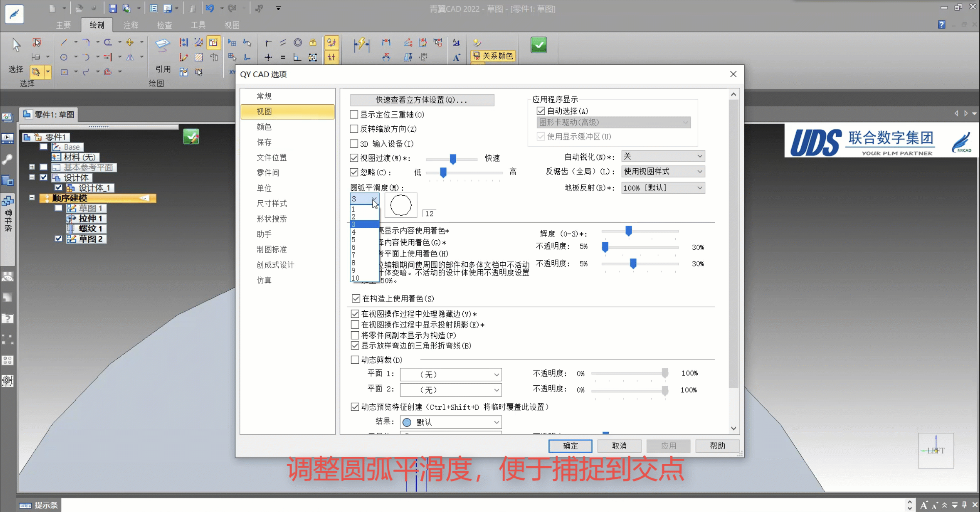980x512 pixels.
Task: Select 保存 category in options list
Action: (x=287, y=142)
